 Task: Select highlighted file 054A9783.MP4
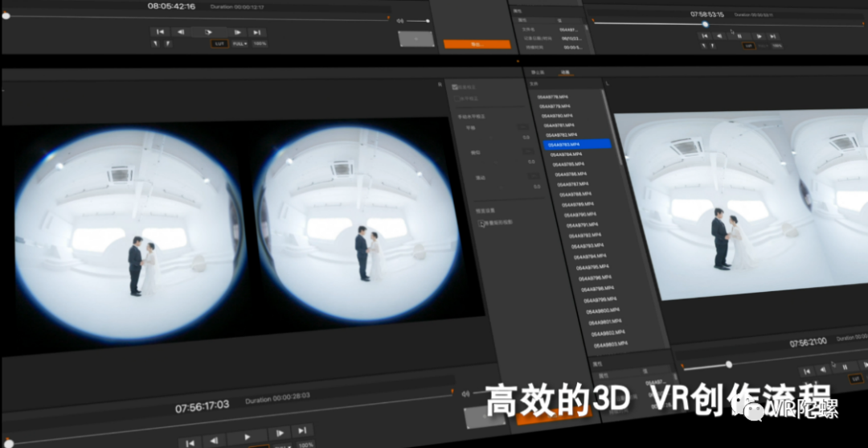pos(577,144)
